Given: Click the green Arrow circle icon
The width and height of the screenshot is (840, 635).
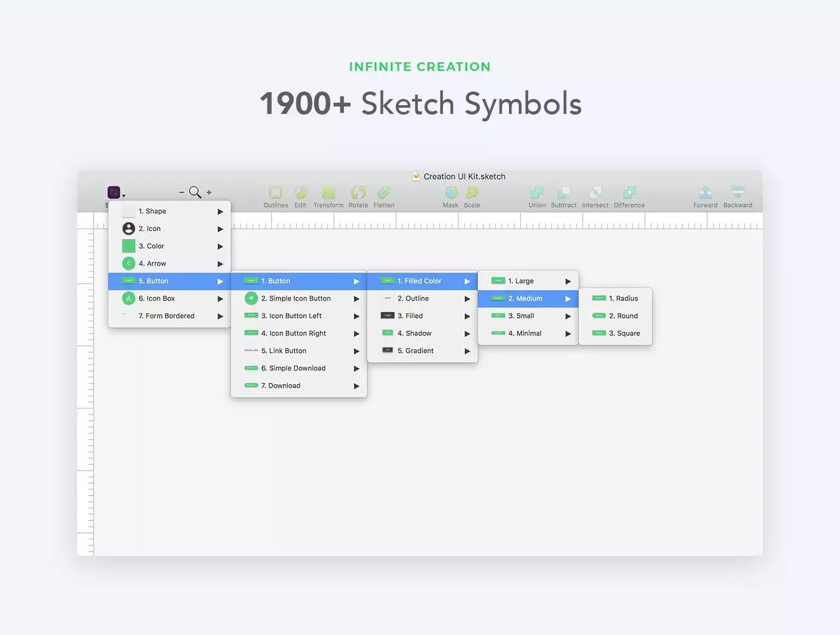Looking at the screenshot, I should pos(129,263).
